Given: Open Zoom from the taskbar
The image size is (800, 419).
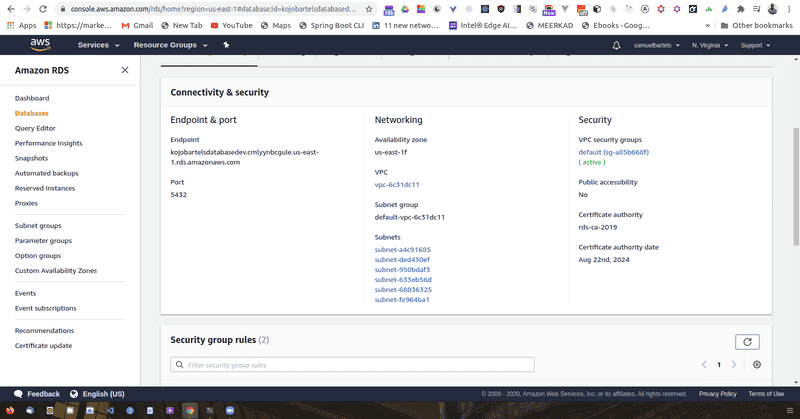Looking at the screenshot, I should point(230,410).
